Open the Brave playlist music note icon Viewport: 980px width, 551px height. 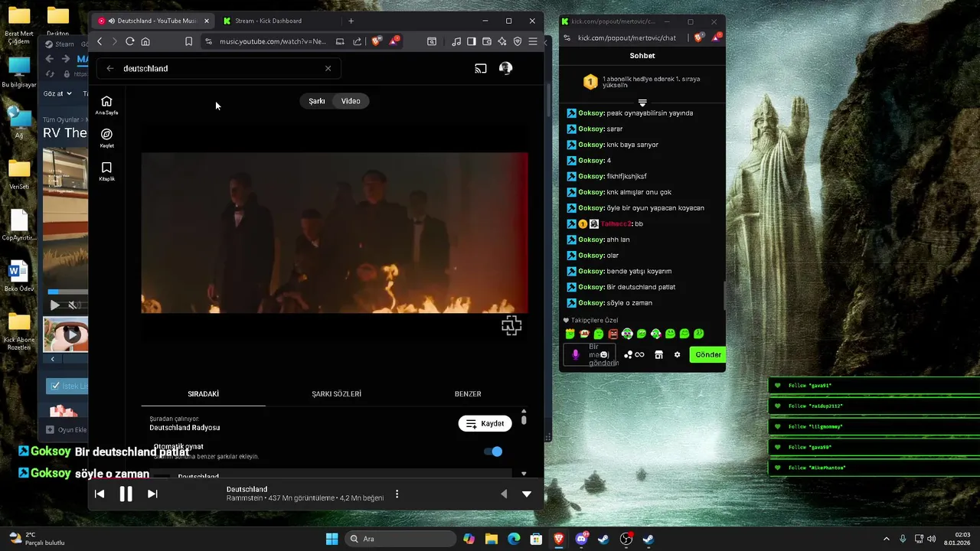(456, 41)
